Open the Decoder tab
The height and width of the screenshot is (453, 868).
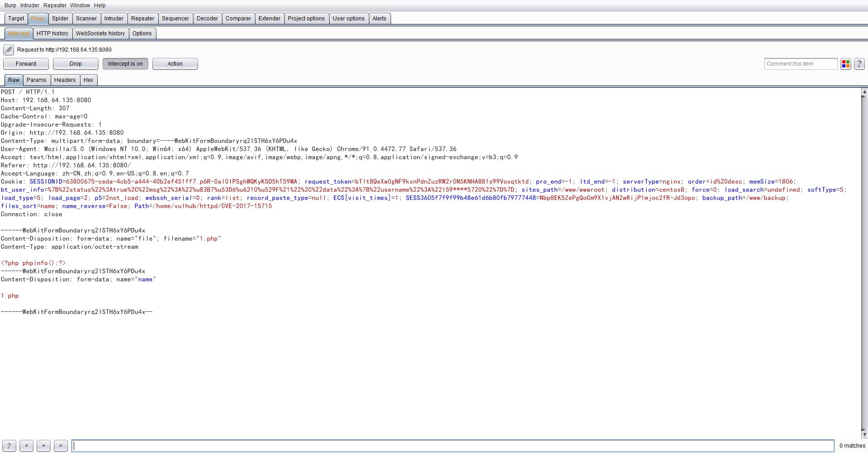(208, 19)
